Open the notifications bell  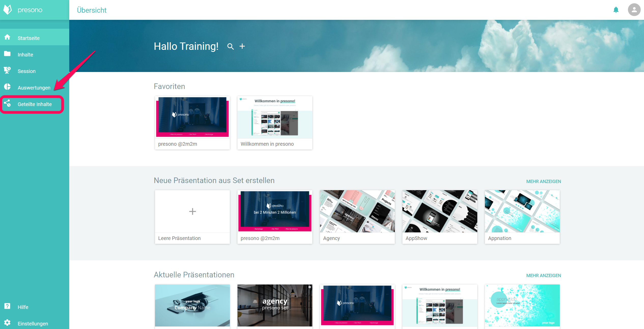[x=616, y=10]
